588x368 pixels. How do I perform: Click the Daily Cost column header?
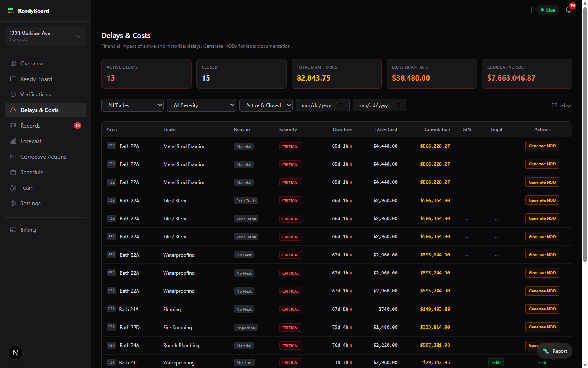tap(386, 130)
